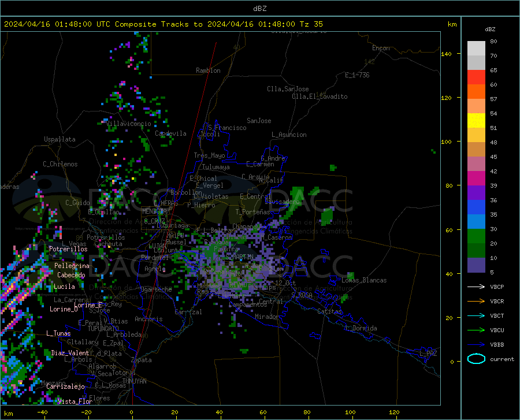Click the Uspallata map label
This screenshot has width=520, height=420.
click(x=60, y=139)
